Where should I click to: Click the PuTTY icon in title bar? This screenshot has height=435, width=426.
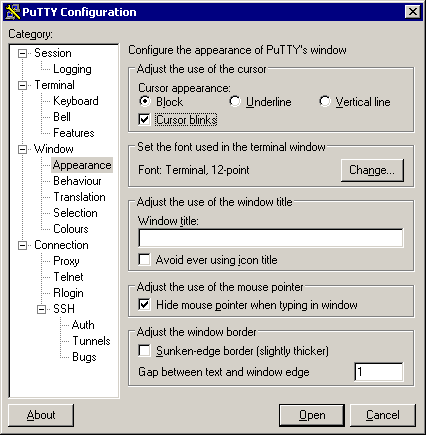coord(13,12)
